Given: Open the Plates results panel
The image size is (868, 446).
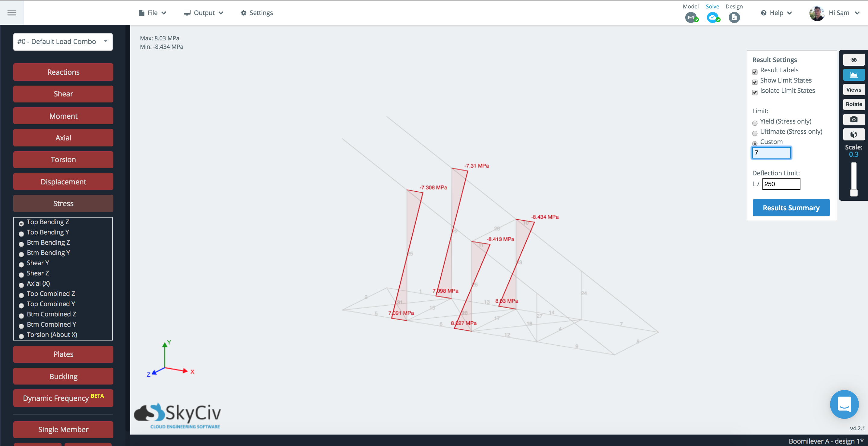Looking at the screenshot, I should (63, 354).
